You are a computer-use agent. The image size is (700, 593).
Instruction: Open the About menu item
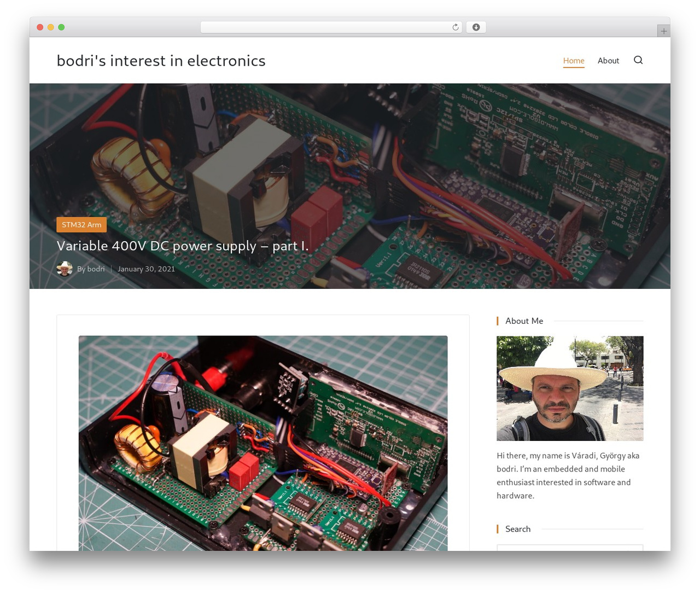pos(608,61)
